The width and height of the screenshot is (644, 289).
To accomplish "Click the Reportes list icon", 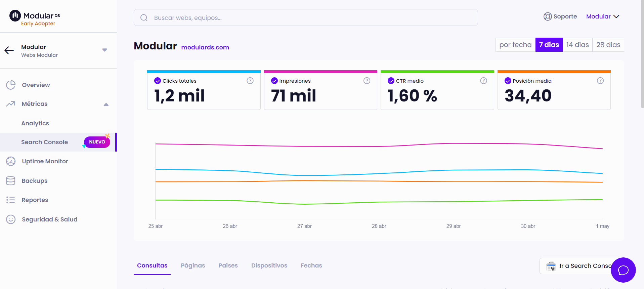I will (x=11, y=200).
